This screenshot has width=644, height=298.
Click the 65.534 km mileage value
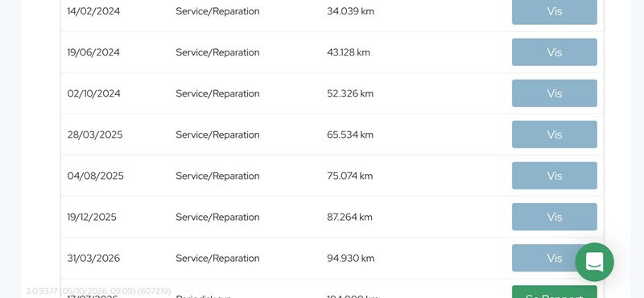coord(350,135)
